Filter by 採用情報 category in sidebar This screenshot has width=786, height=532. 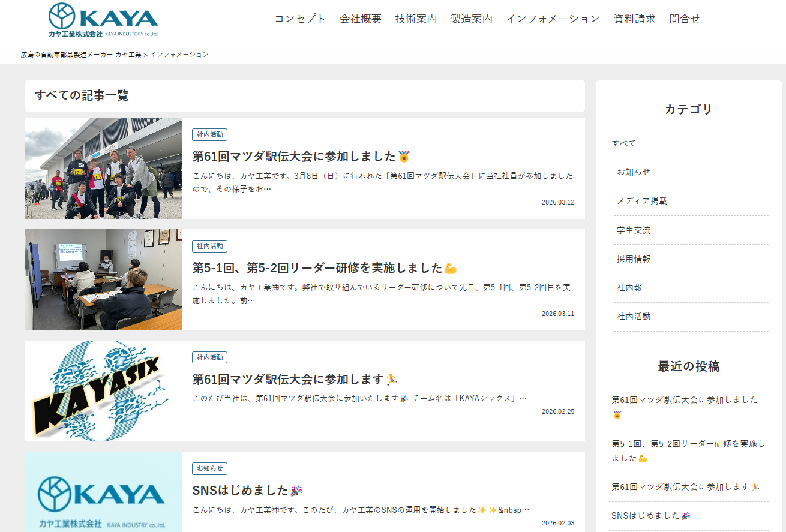(634, 259)
